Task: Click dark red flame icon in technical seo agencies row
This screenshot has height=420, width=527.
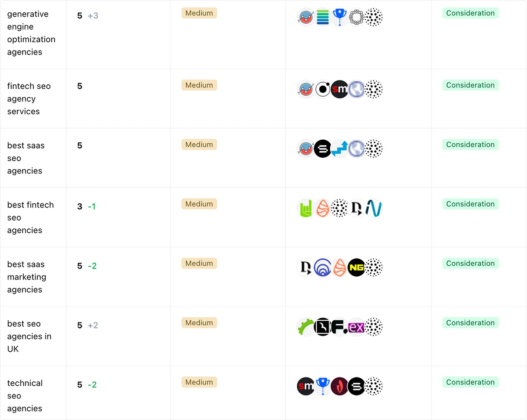Action: (339, 386)
